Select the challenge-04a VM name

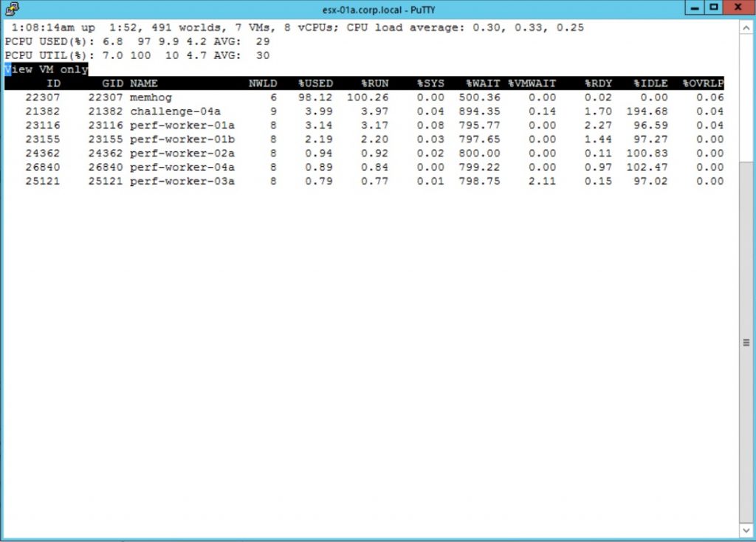(176, 112)
